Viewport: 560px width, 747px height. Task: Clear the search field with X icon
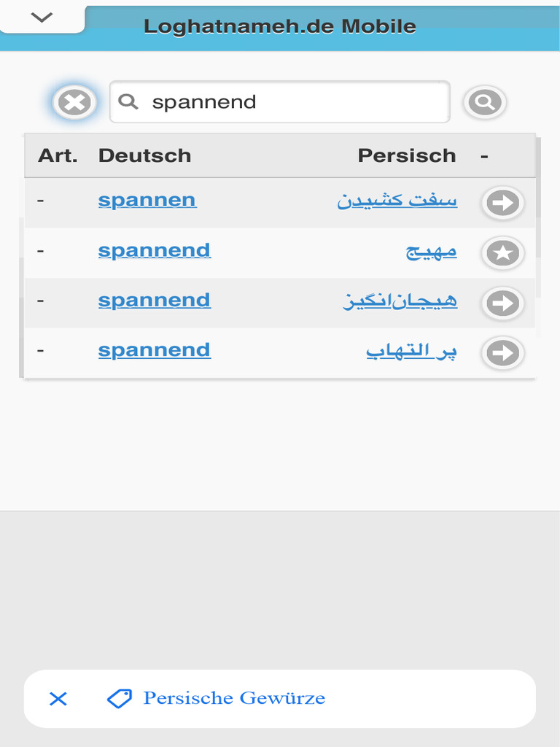[x=74, y=102]
